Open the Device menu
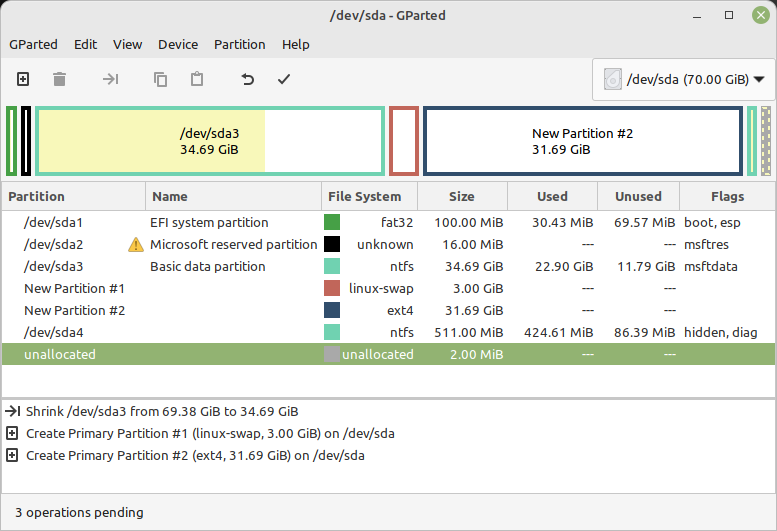 [x=178, y=44]
